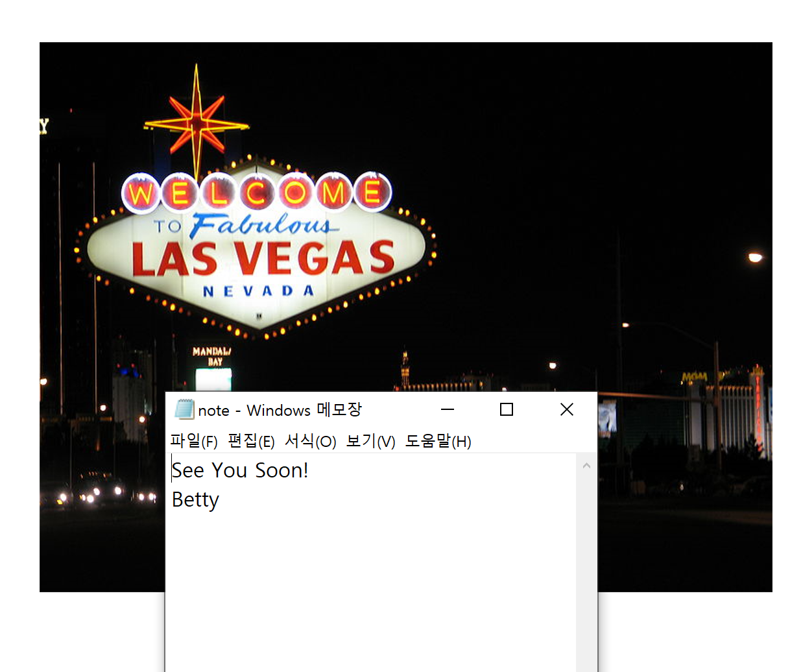The height and width of the screenshot is (672, 803).
Task: Open the 보기(V) view menu
Action: click(x=370, y=441)
